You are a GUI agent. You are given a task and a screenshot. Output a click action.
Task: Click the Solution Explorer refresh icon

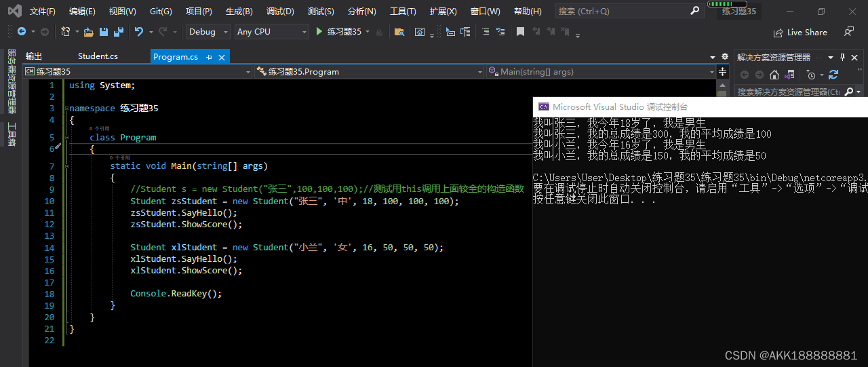point(833,75)
